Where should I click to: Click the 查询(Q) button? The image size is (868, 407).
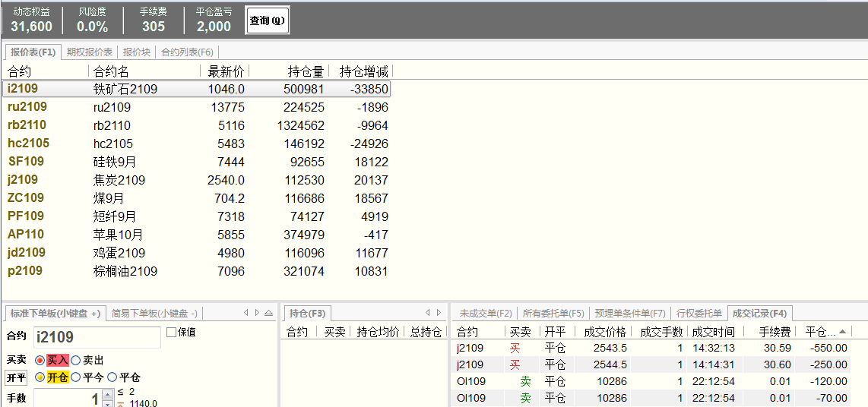click(267, 21)
